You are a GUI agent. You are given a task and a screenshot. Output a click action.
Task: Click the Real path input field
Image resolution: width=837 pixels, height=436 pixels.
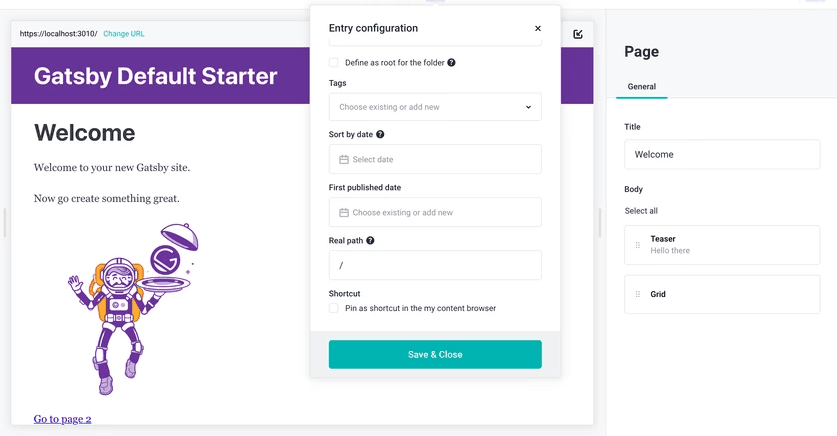[435, 265]
